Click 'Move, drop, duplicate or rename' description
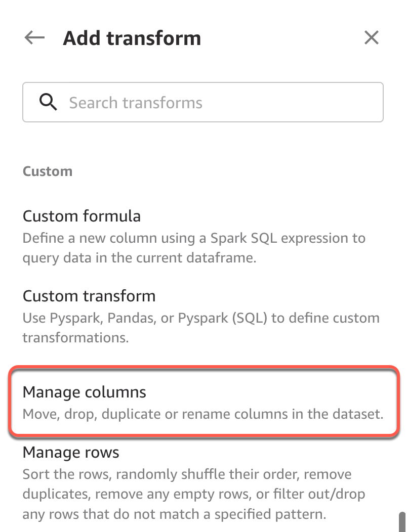 [202, 414]
